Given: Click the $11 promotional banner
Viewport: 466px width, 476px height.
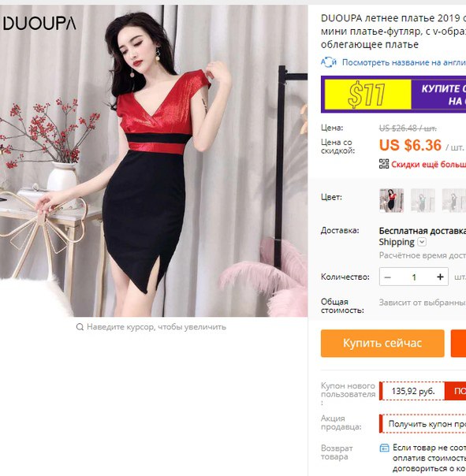Looking at the screenshot, I should click(393, 95).
